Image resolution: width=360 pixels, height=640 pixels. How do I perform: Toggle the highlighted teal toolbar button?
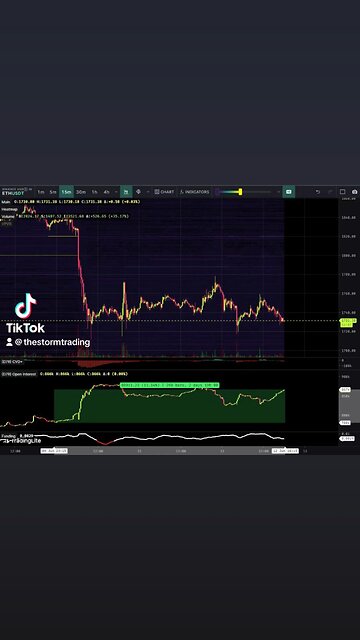tap(289, 192)
